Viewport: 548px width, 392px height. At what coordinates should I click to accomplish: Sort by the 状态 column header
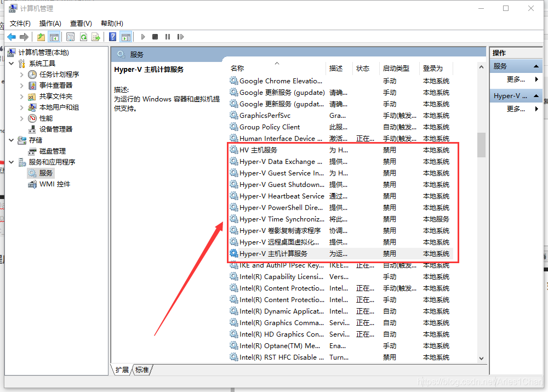[x=366, y=68]
